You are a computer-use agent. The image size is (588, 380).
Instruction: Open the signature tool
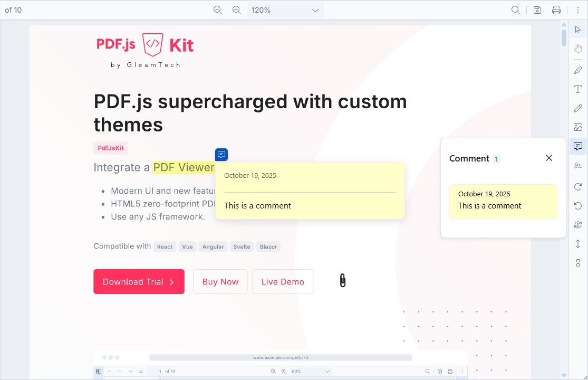tap(578, 165)
